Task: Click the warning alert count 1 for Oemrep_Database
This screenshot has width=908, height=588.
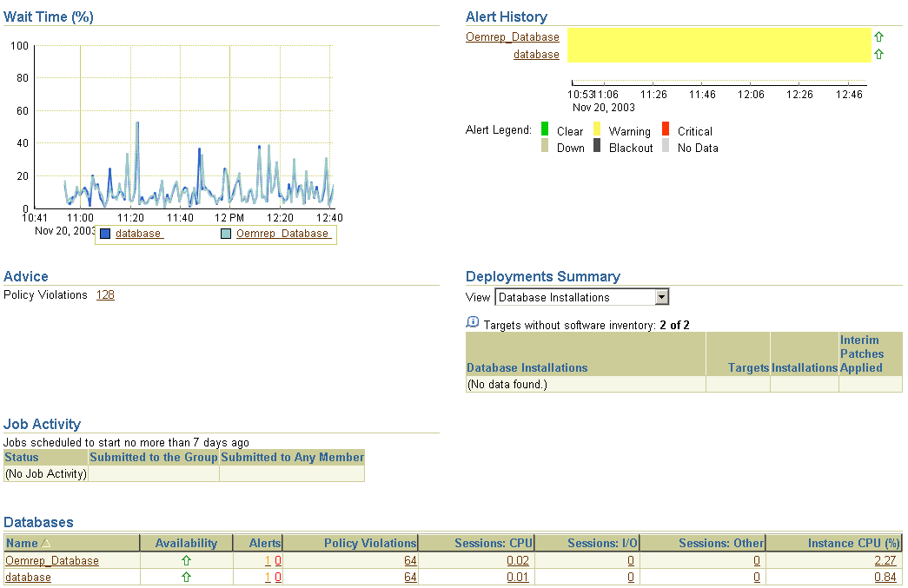Action: pyautogui.click(x=268, y=561)
